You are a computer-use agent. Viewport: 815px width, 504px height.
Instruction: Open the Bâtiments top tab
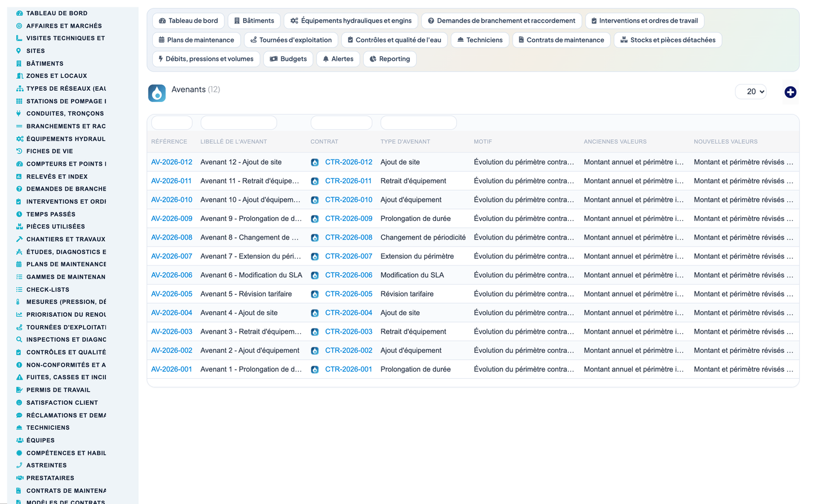pos(254,21)
